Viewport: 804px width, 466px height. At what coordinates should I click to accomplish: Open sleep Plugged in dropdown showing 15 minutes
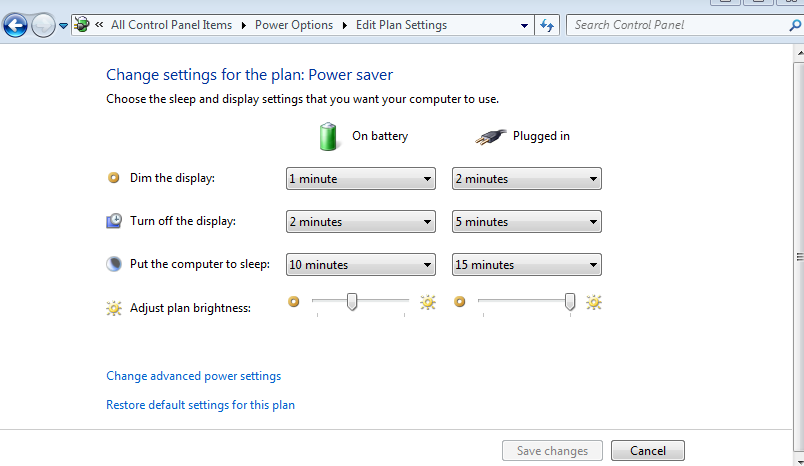[527, 265]
